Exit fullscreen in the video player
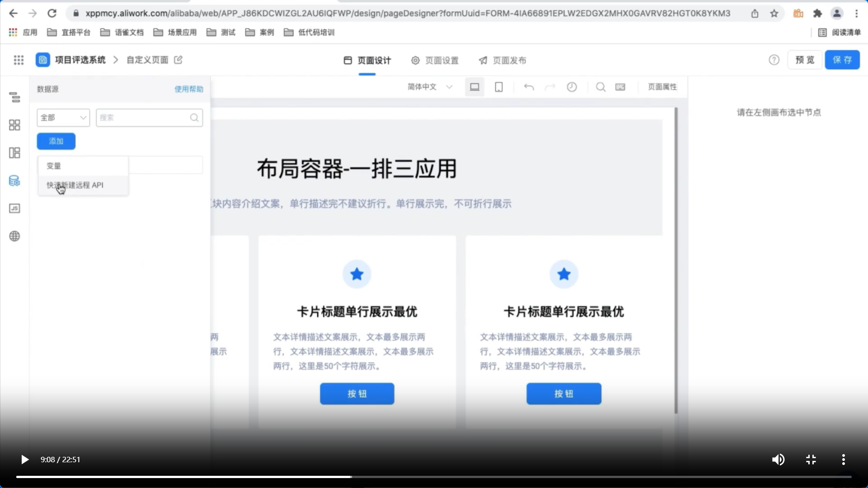The width and height of the screenshot is (868, 488). pos(811,460)
